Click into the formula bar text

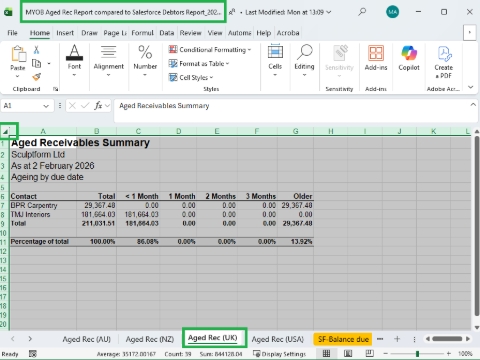[164, 106]
